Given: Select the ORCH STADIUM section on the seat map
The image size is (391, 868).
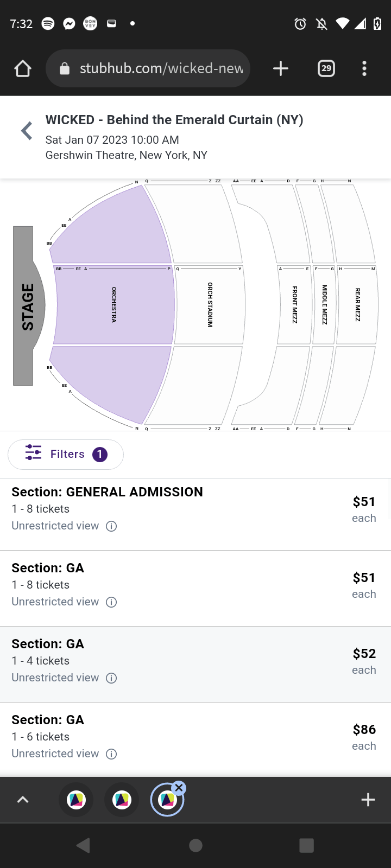Looking at the screenshot, I should point(209,304).
